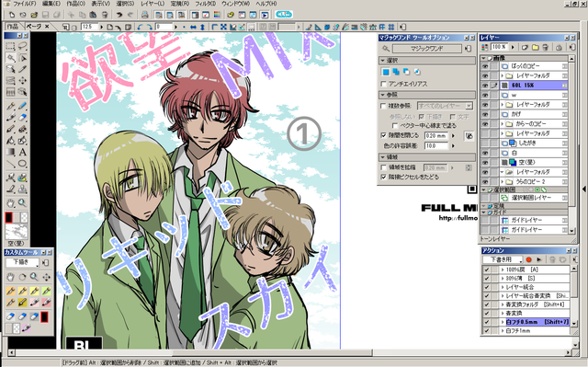Select the zoom magnifier tool in toolbox
Image resolution: width=588 pixels, height=367 pixels.
[22, 203]
